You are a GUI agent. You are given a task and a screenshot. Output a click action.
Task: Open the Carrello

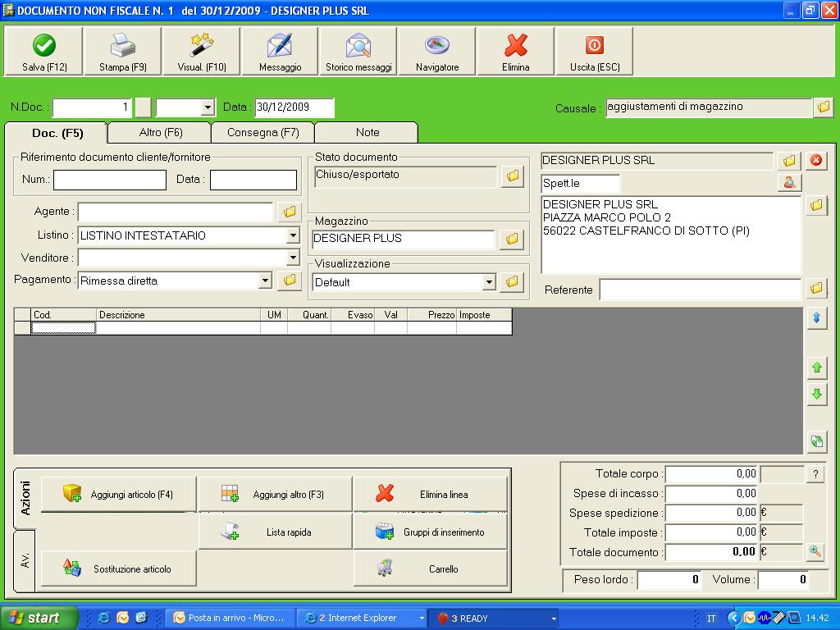[430, 568]
